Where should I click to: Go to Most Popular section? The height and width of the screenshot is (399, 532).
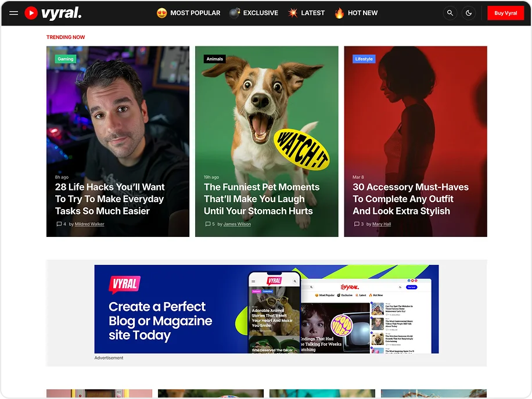click(x=195, y=13)
